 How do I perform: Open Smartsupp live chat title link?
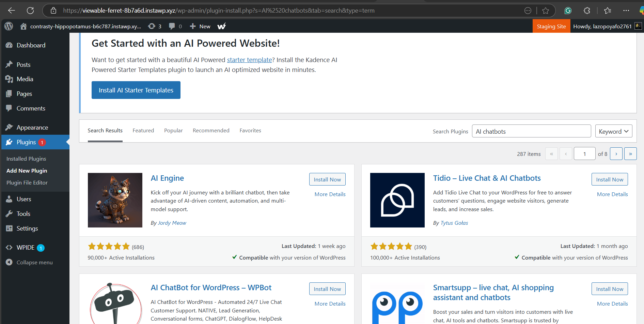click(x=493, y=293)
